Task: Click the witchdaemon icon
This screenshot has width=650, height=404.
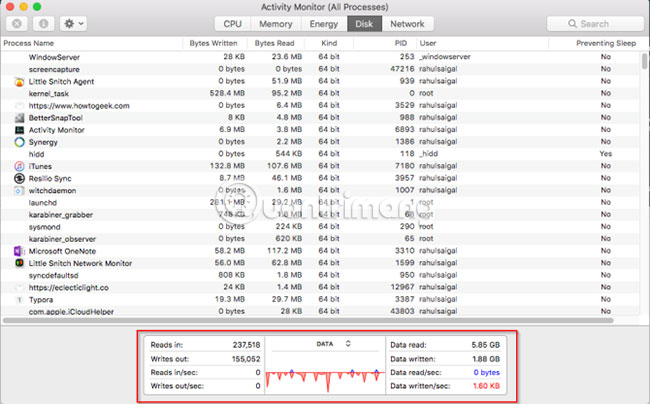Action: pos(19,191)
